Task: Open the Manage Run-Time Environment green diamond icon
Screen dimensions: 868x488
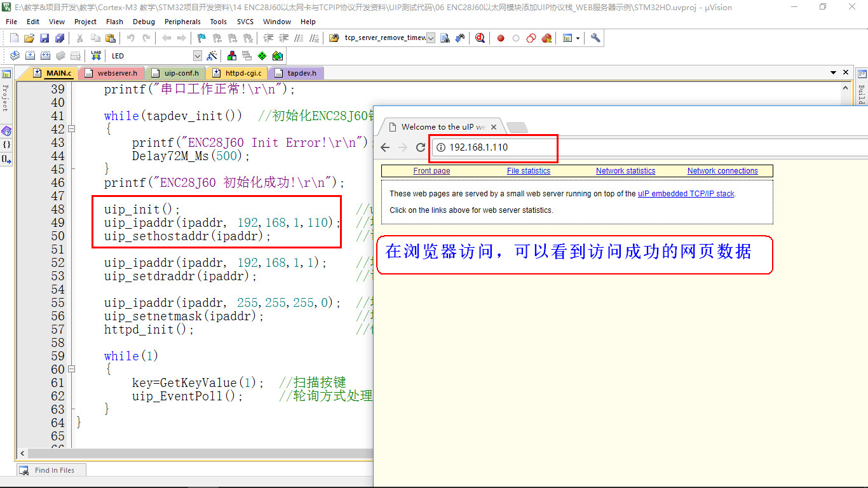Action: [x=262, y=56]
